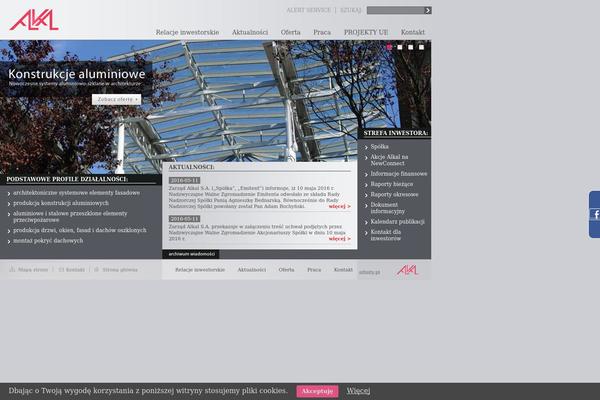Screen dimensions: 600x400
Task: Open the Facebook side tab
Action: pyautogui.click(x=596, y=215)
